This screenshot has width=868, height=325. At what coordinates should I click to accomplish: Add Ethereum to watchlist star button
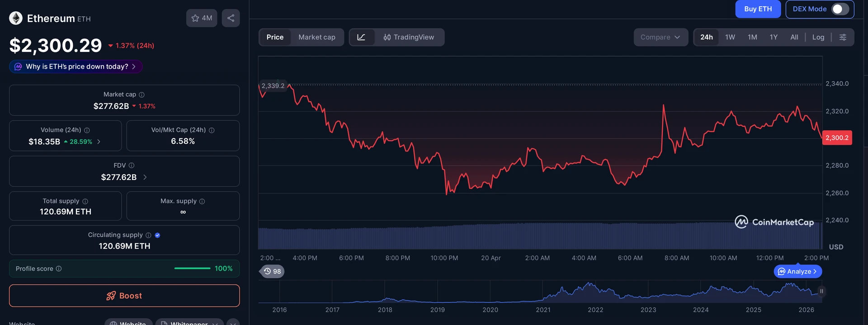coord(202,18)
